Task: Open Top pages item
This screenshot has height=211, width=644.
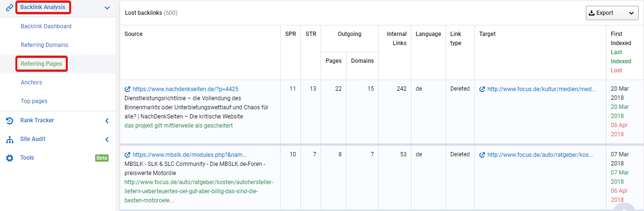Action: pos(34,101)
